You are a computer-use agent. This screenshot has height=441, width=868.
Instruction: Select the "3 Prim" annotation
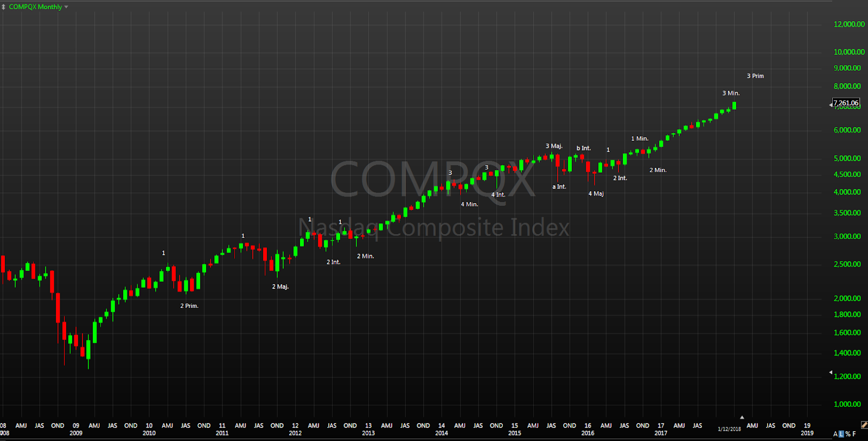point(755,76)
